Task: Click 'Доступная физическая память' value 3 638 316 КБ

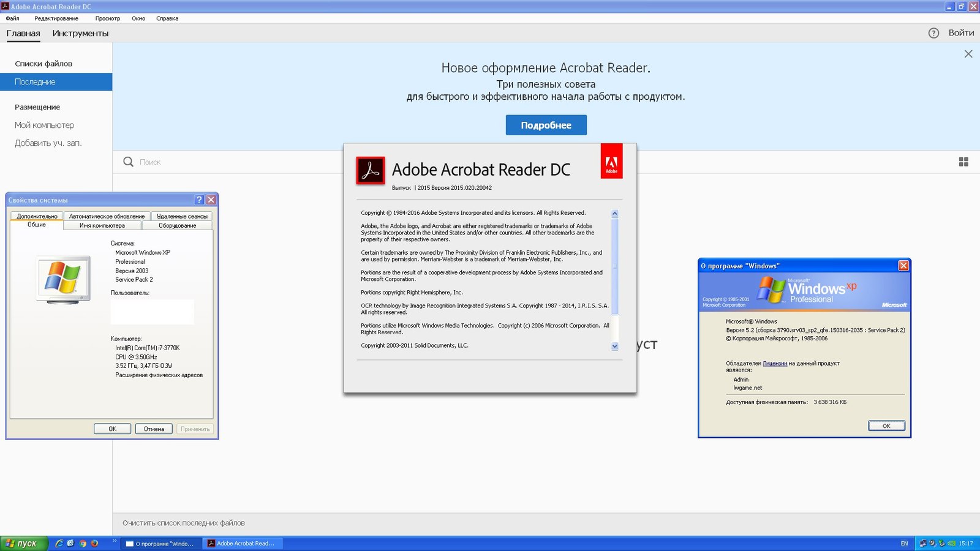Action: 830,402
